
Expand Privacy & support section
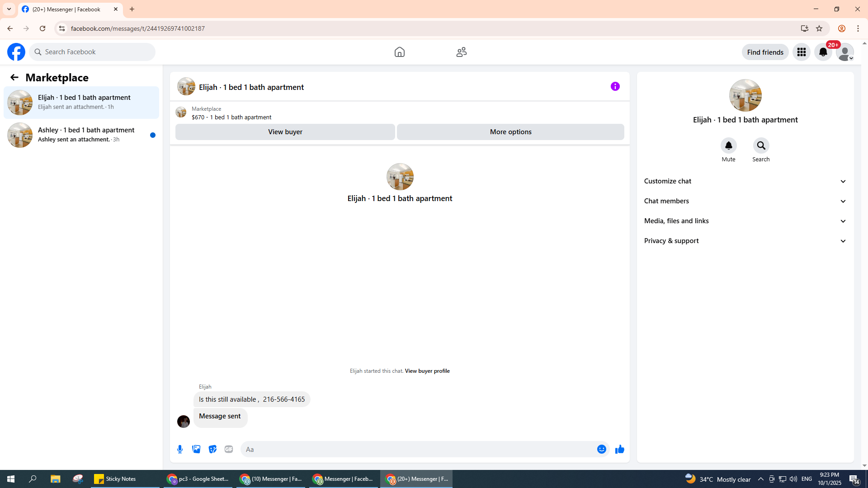point(745,241)
